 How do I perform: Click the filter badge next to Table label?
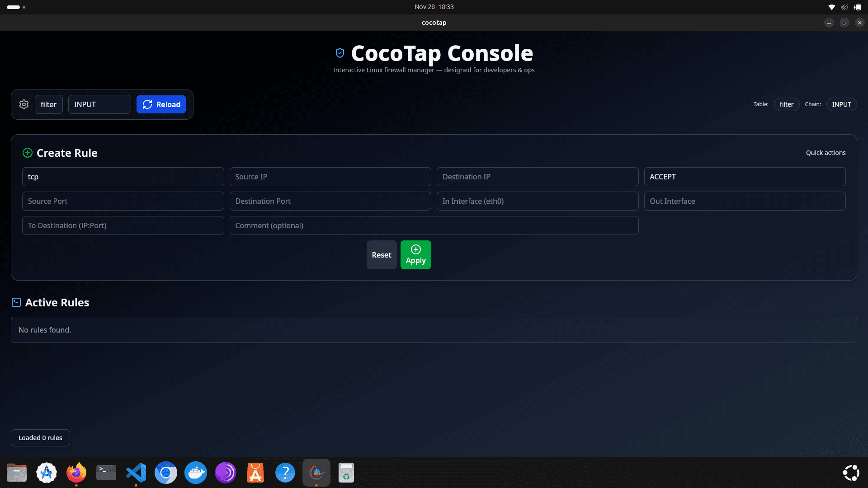787,104
